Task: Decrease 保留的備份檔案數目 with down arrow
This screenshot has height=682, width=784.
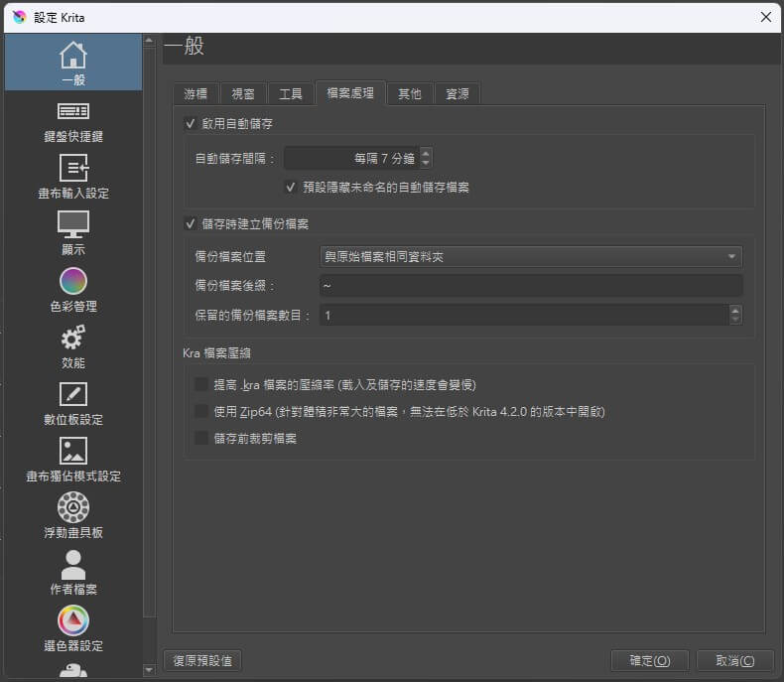Action: tap(734, 320)
